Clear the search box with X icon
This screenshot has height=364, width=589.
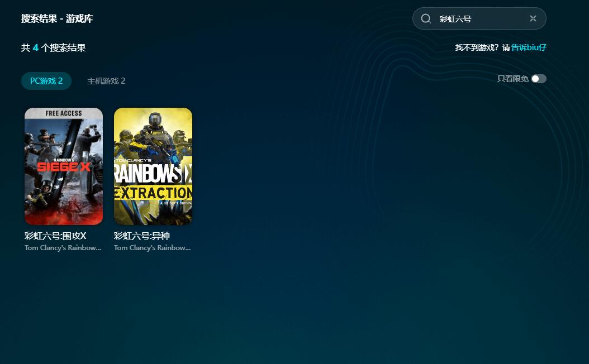(x=533, y=18)
